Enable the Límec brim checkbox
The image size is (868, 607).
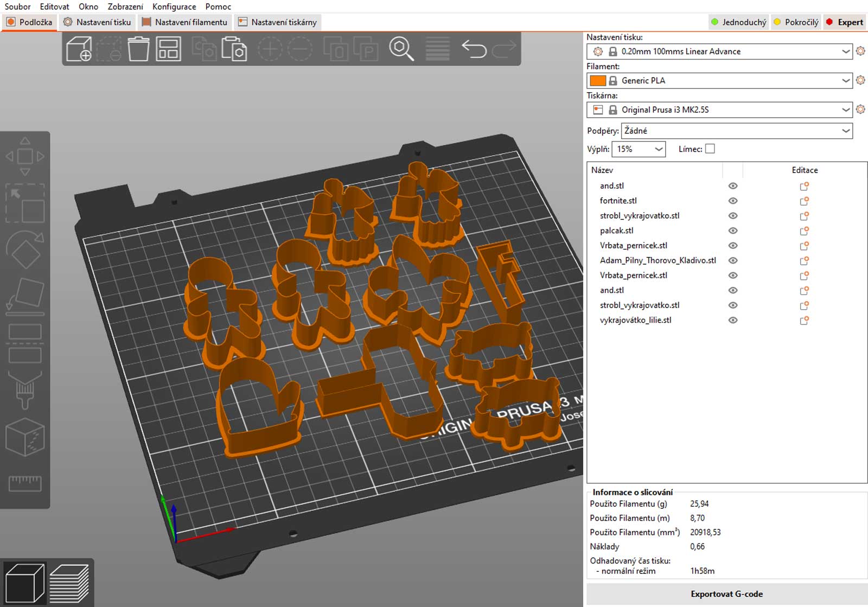pyautogui.click(x=710, y=149)
